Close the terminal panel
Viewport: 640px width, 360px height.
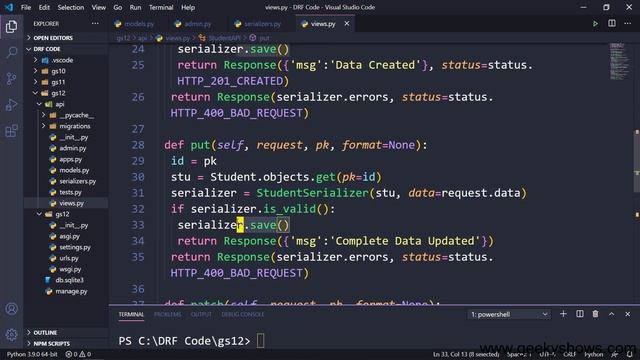coord(627,314)
